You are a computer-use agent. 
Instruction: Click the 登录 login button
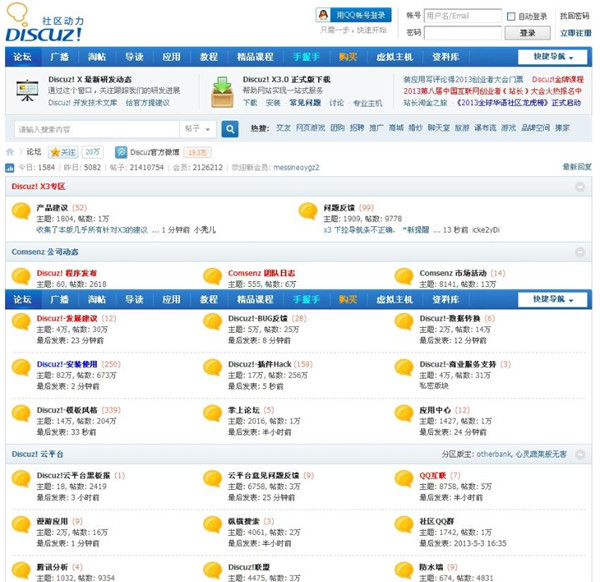coord(528,33)
